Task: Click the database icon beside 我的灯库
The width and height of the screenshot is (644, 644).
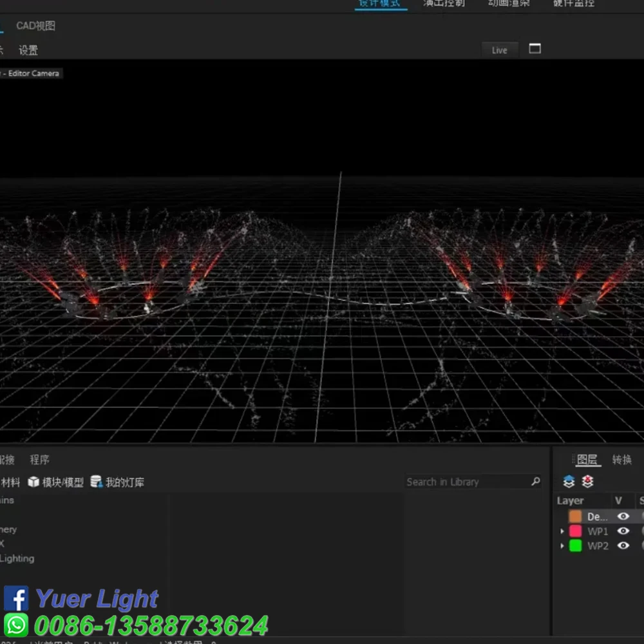Action: coord(97,481)
